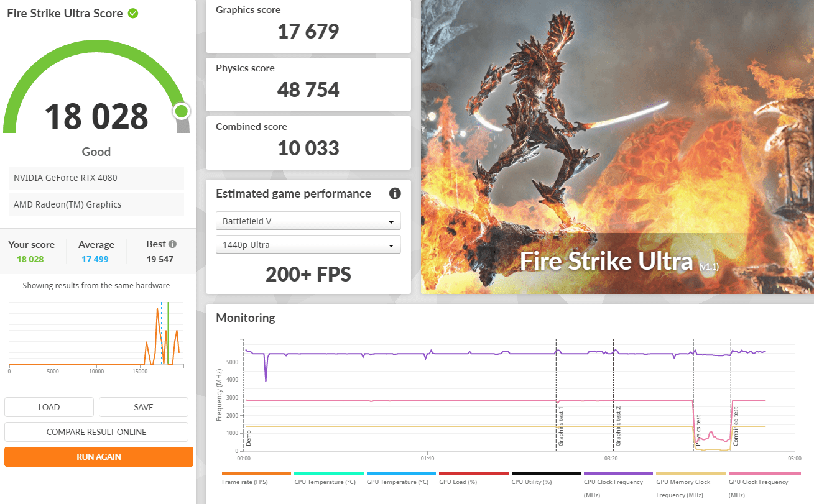
Task: Click the info icon next to Best
Action: tap(172, 244)
